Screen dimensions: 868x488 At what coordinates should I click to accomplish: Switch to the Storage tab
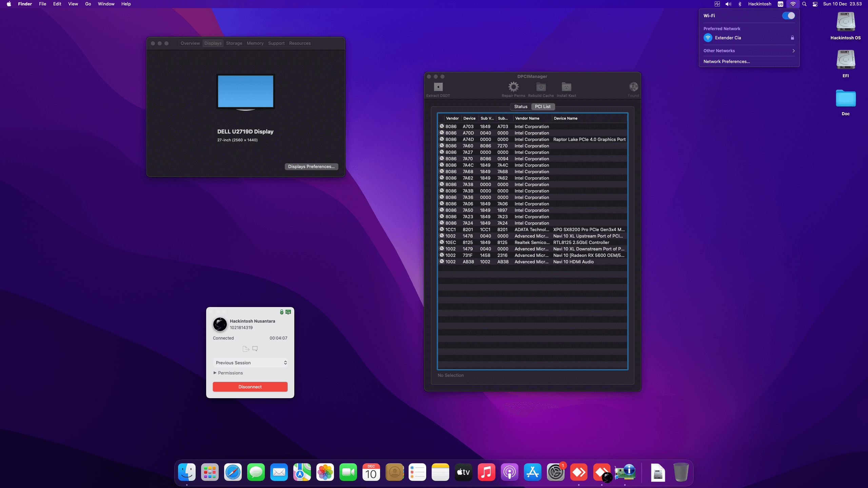coord(234,43)
